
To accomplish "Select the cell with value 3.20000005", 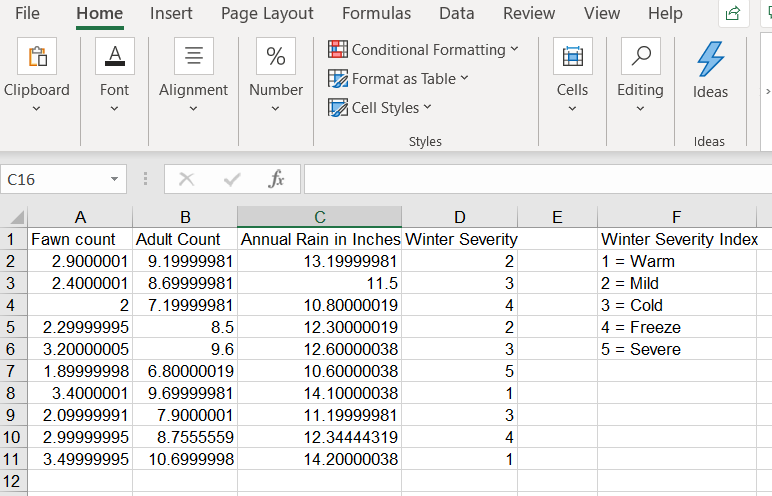I will coord(80,349).
